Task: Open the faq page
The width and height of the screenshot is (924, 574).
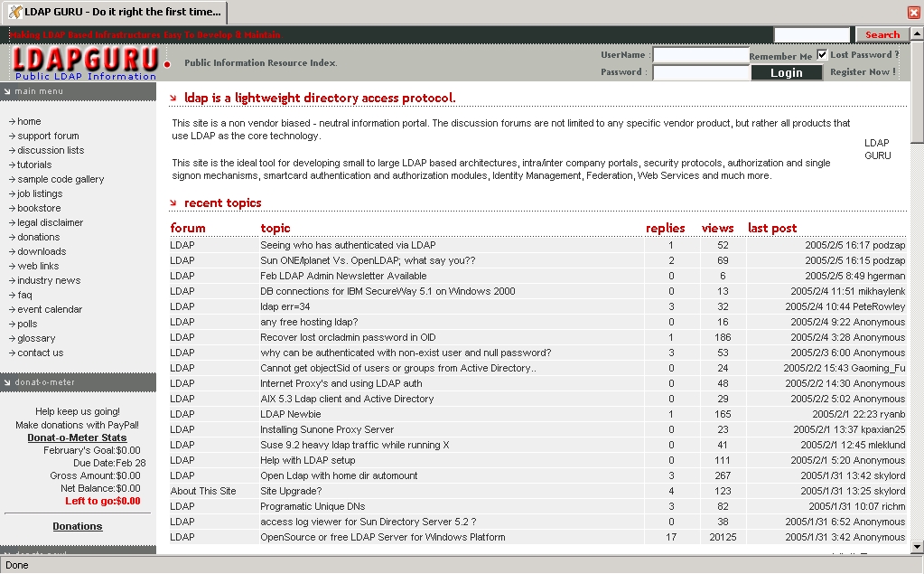Action: pyautogui.click(x=24, y=295)
